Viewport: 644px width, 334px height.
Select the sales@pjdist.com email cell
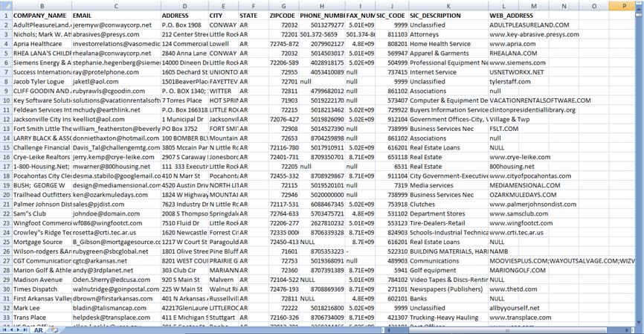pyautogui.click(x=116, y=205)
